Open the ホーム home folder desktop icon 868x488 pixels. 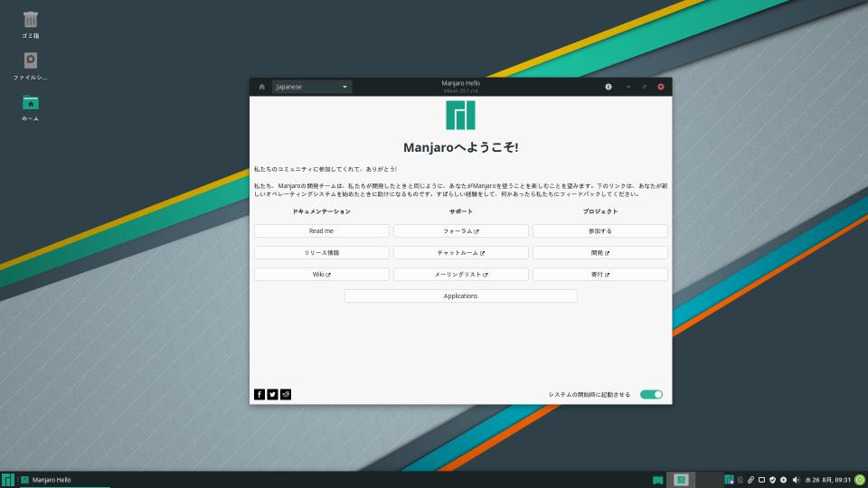pyautogui.click(x=31, y=108)
